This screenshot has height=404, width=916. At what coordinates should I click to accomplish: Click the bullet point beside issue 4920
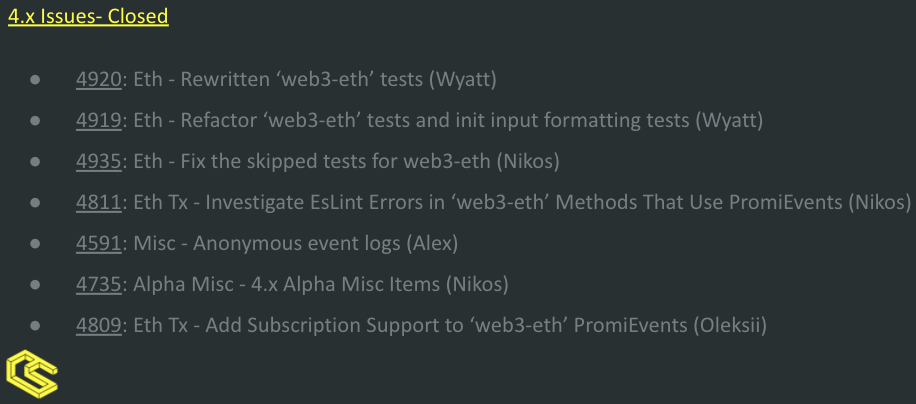point(35,80)
